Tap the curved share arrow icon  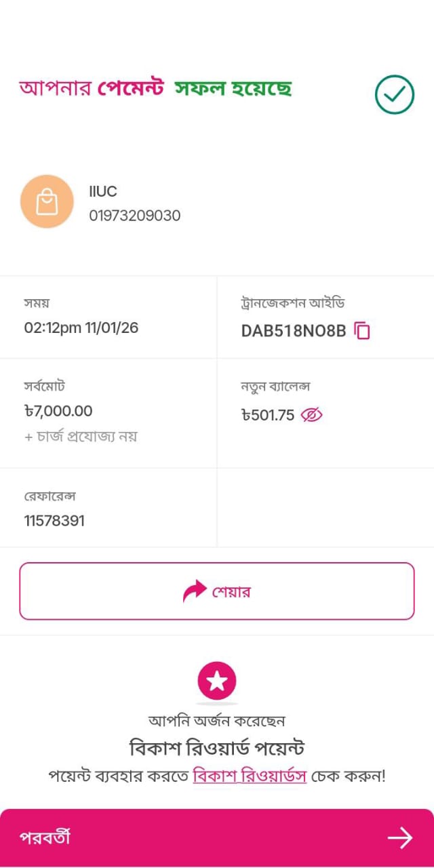(x=195, y=591)
